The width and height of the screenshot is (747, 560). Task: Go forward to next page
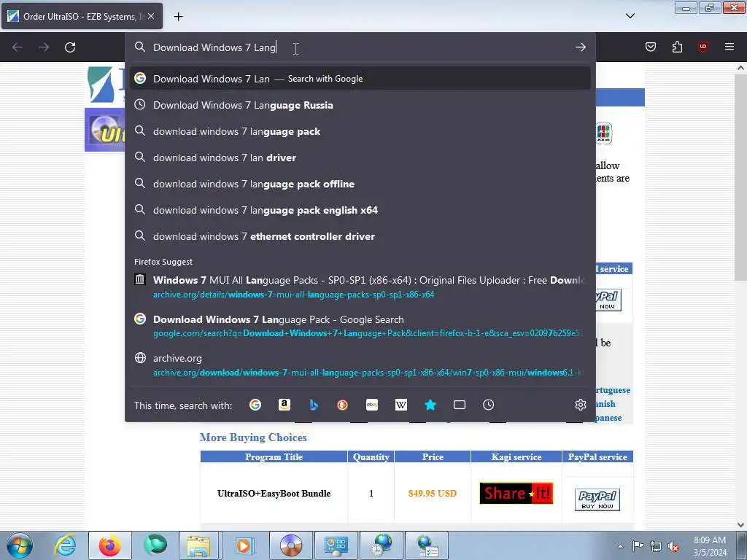44,47
